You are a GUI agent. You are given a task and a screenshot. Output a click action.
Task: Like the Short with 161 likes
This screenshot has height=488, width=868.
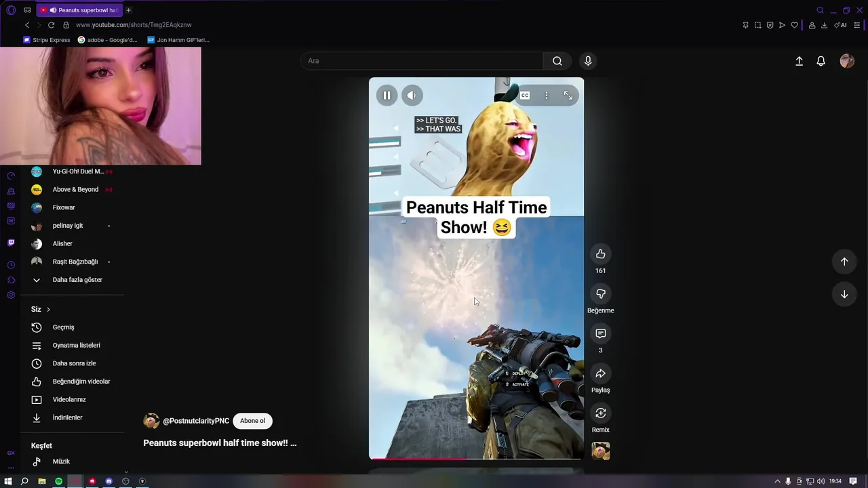point(600,253)
